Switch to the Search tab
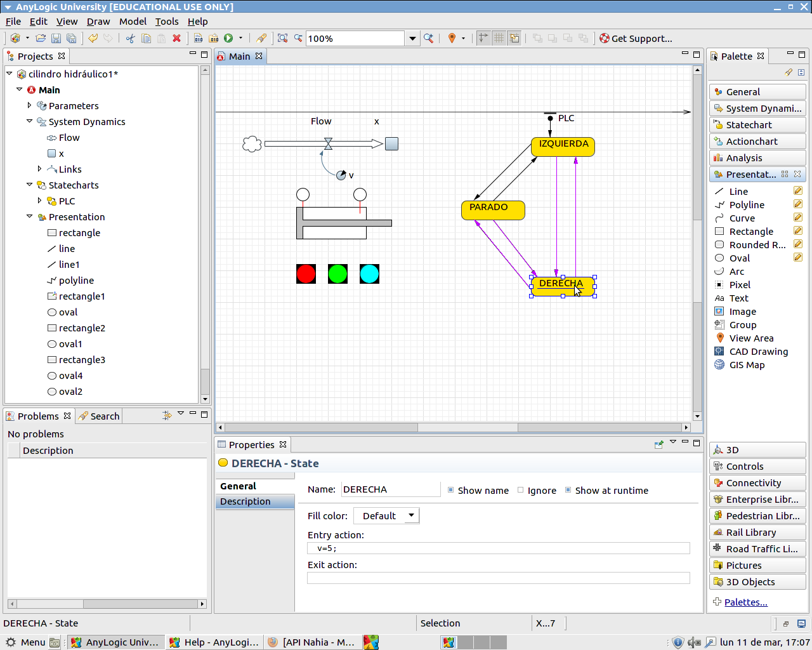This screenshot has width=812, height=650. (x=99, y=416)
